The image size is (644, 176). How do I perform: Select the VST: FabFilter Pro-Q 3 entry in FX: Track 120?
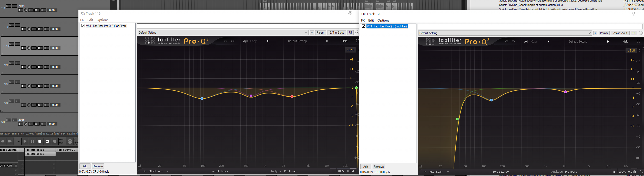coord(387,26)
